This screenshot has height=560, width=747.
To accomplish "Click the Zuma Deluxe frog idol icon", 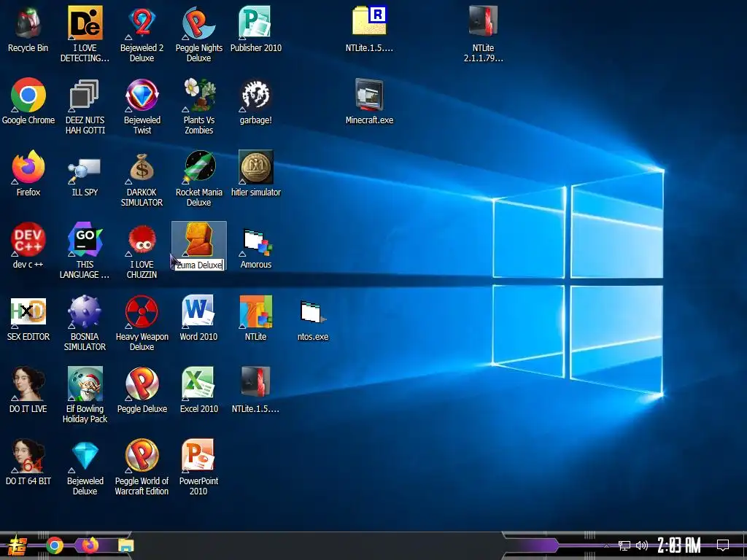I will [198, 239].
